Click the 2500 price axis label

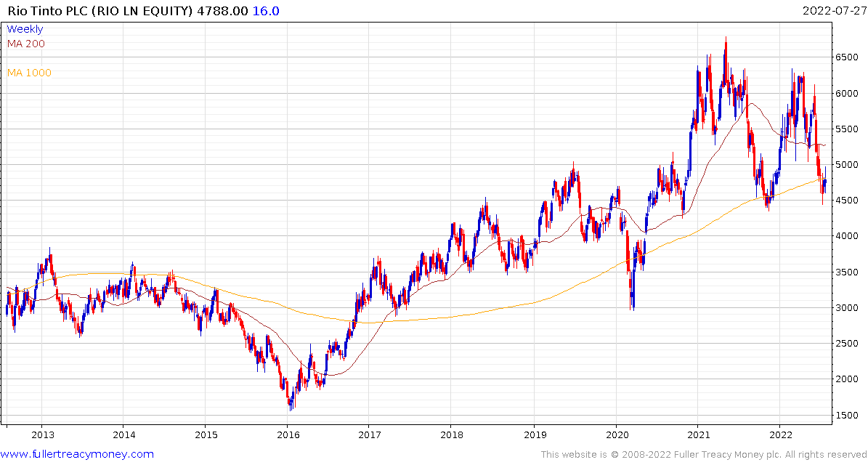[848, 344]
